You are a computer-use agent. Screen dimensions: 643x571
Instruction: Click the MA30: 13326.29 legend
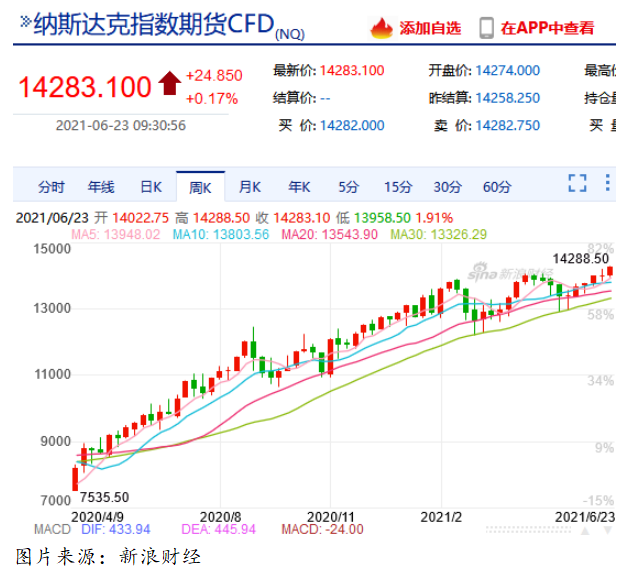[438, 234]
